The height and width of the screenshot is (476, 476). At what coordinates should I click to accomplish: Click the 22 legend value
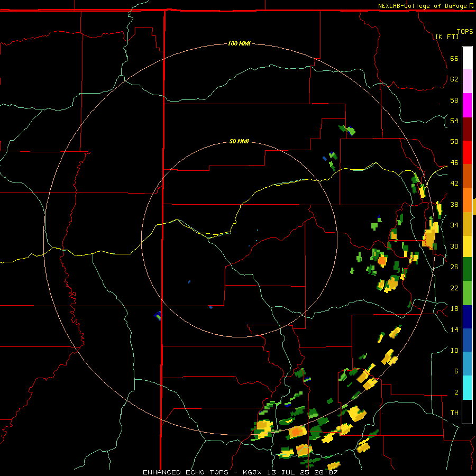coord(454,288)
